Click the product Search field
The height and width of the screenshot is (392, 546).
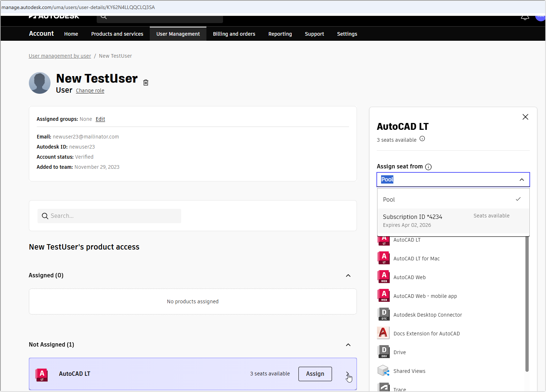pos(109,216)
